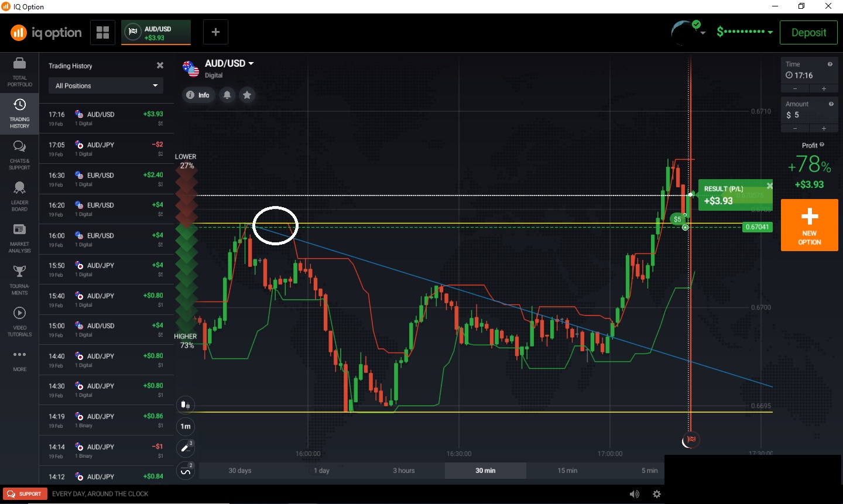Expand the All Positions dropdown
The image size is (843, 504).
tap(106, 85)
